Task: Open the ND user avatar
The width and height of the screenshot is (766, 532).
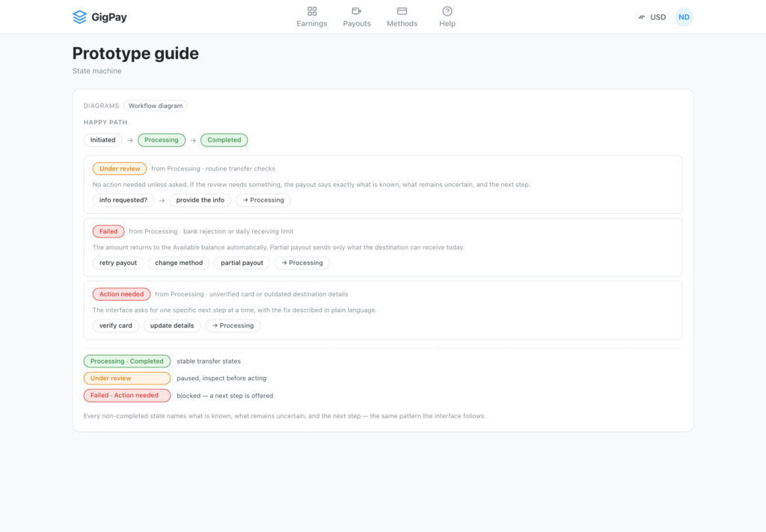Action: tap(684, 17)
